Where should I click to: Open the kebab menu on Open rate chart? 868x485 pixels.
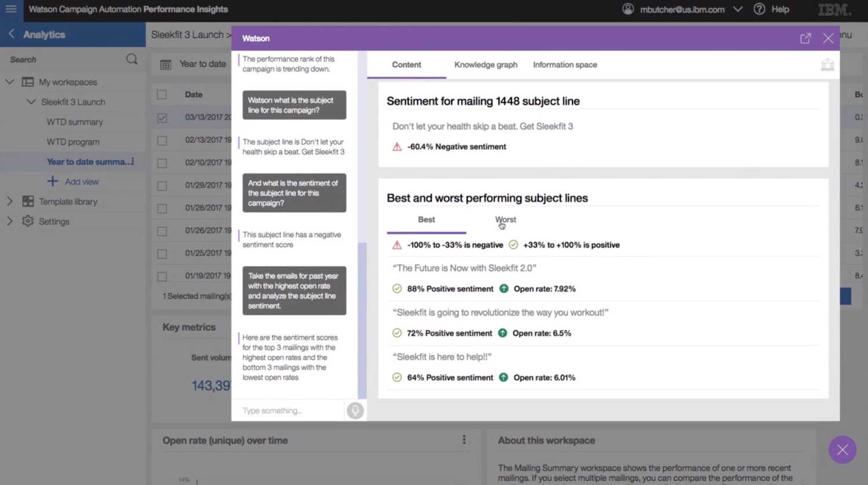[x=464, y=440]
